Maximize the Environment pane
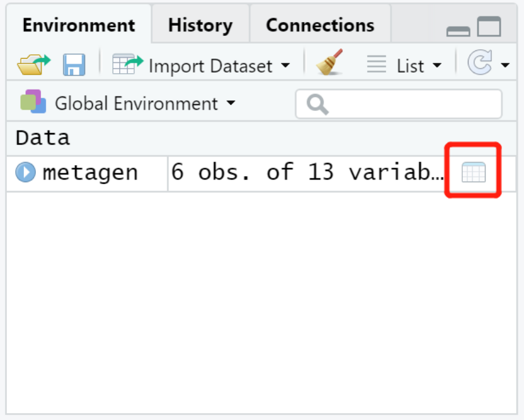524x420 pixels. tap(489, 26)
